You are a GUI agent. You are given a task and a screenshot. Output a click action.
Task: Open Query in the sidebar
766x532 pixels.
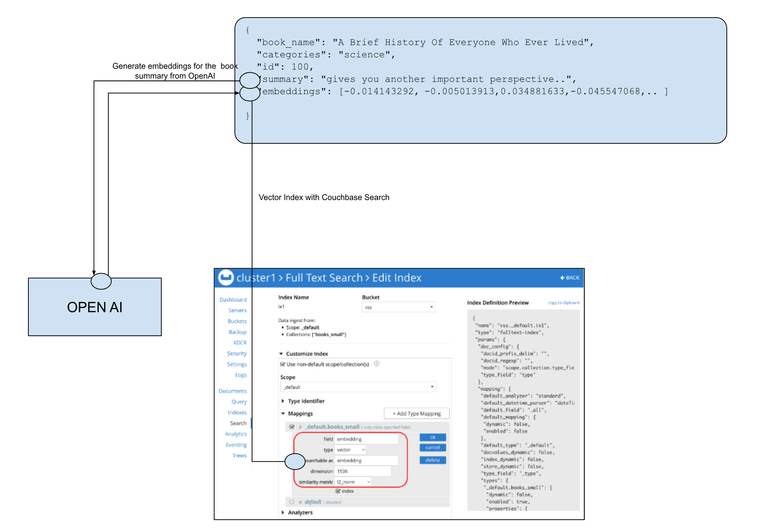click(239, 402)
